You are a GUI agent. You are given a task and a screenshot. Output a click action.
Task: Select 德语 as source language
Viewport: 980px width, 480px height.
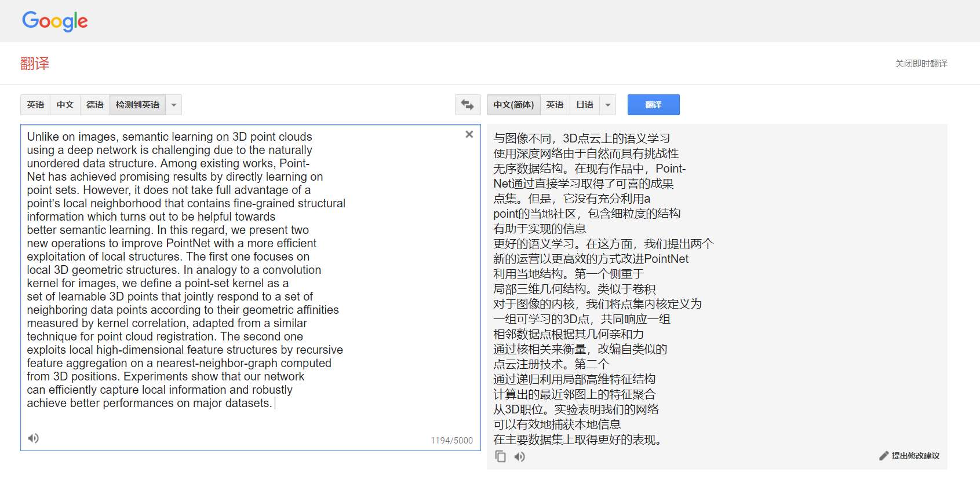click(x=95, y=105)
